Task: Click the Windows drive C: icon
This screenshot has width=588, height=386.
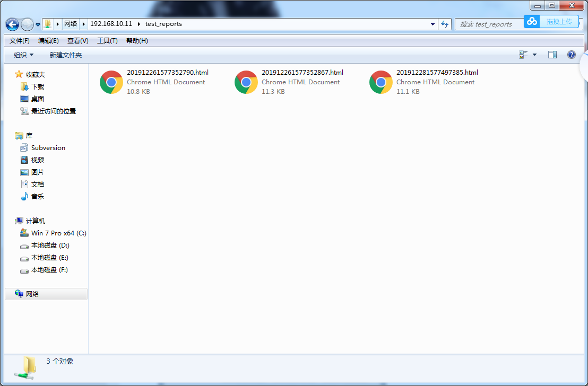Action: [24, 233]
